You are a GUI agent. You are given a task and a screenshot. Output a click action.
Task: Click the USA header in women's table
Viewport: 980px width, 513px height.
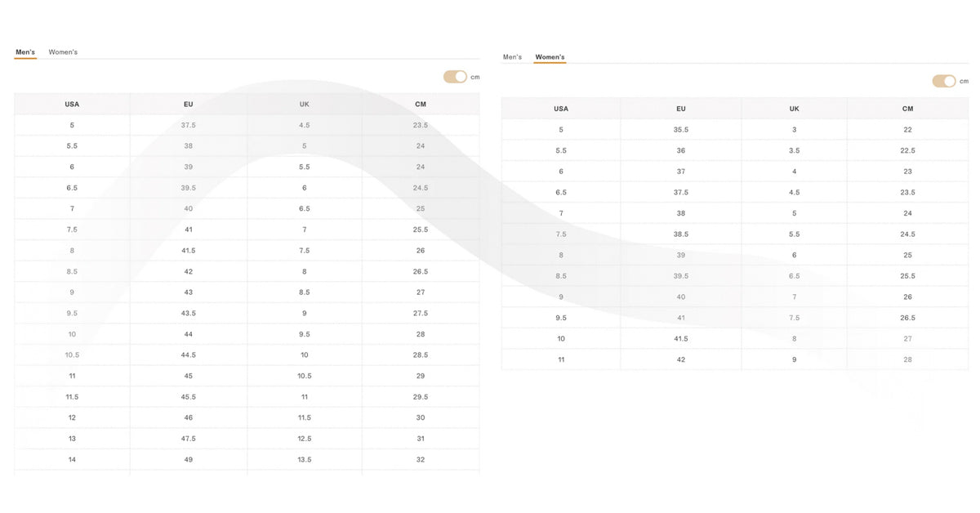(x=561, y=109)
